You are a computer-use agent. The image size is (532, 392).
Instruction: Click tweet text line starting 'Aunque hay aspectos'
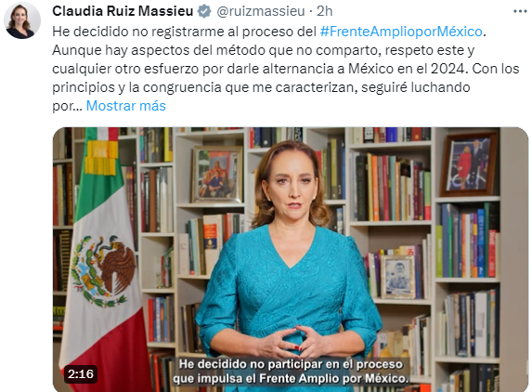[264, 50]
